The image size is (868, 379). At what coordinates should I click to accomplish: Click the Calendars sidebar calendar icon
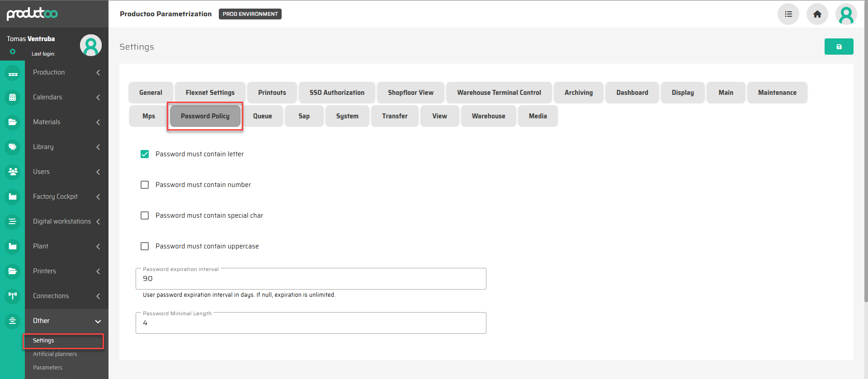13,97
